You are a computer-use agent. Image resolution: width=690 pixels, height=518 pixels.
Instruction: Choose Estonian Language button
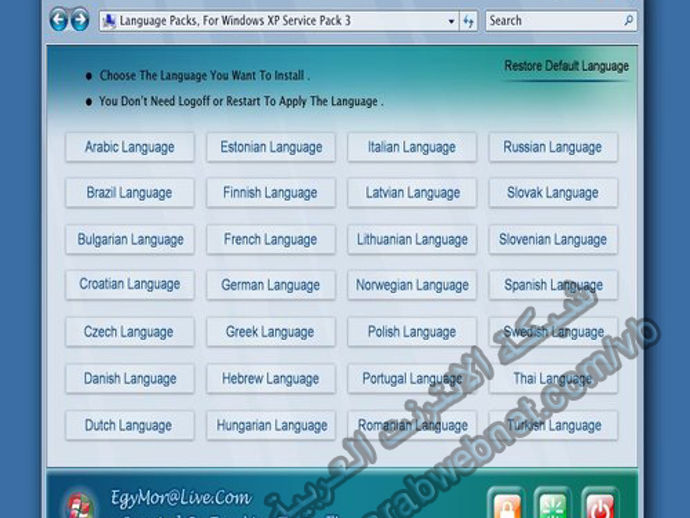271,147
